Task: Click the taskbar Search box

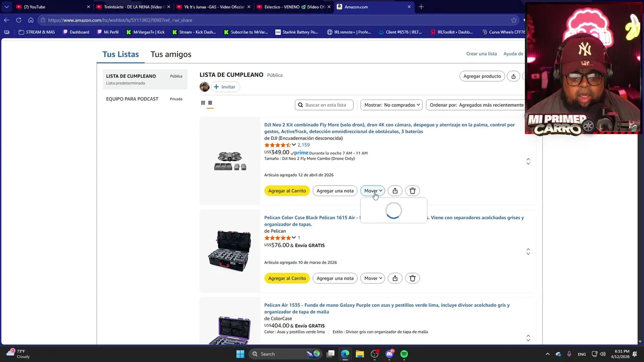Action: pyautogui.click(x=286, y=354)
